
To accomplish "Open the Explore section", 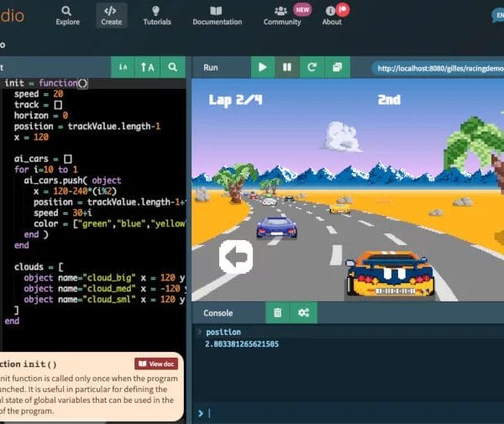I will [x=67, y=15].
